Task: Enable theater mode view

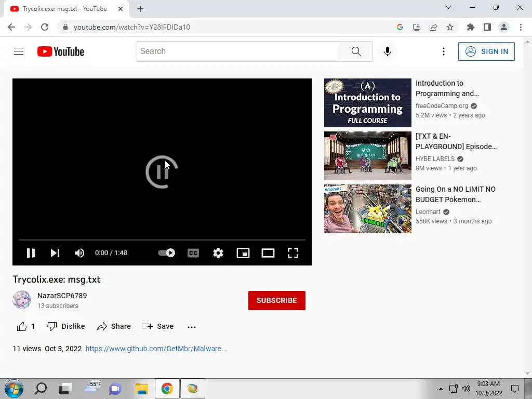Action: pos(268,253)
